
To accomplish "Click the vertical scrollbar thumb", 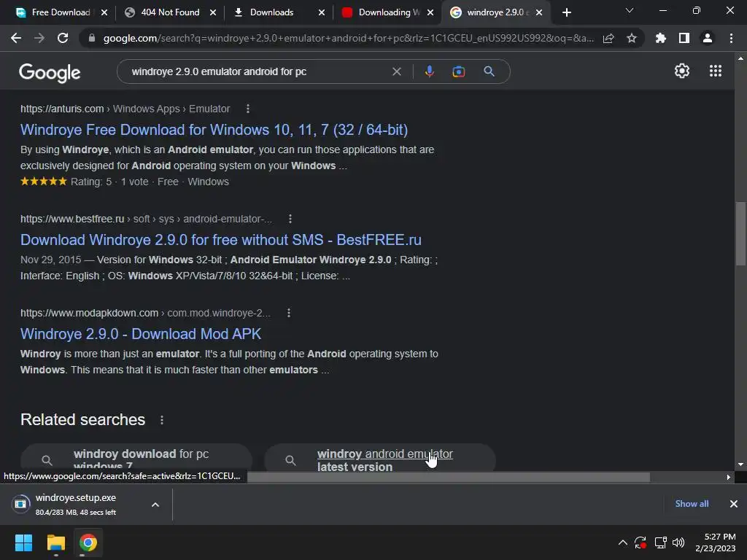I will click(740, 233).
